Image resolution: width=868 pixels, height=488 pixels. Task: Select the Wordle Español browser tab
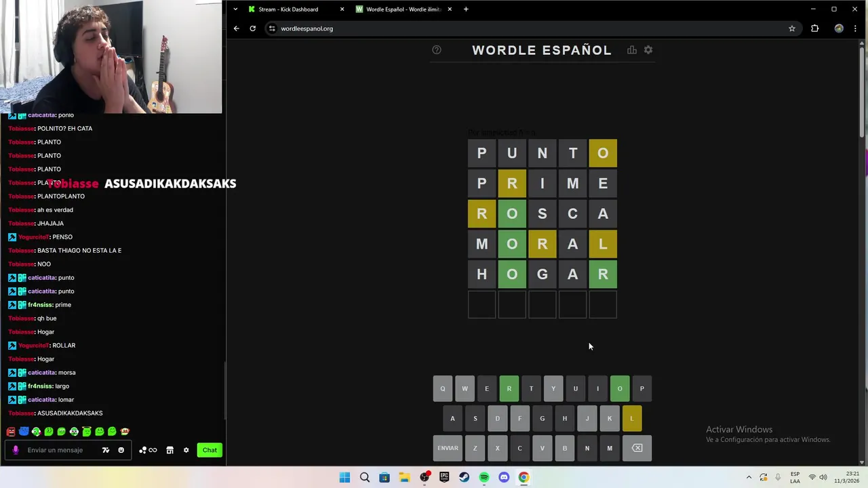pyautogui.click(x=403, y=9)
